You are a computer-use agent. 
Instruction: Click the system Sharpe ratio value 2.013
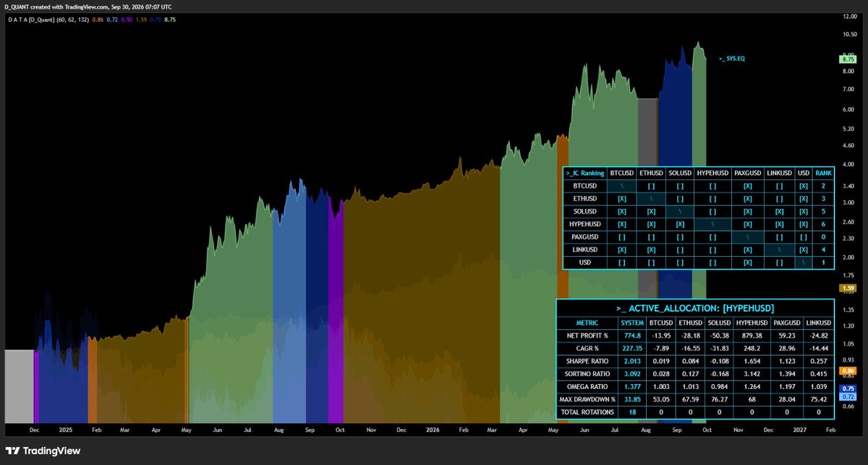pyautogui.click(x=632, y=361)
